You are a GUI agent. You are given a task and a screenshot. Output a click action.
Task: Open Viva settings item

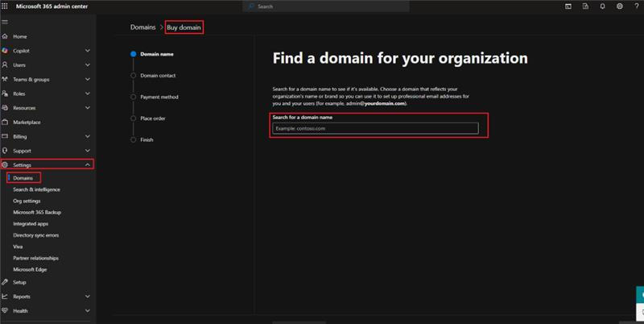coord(18,247)
